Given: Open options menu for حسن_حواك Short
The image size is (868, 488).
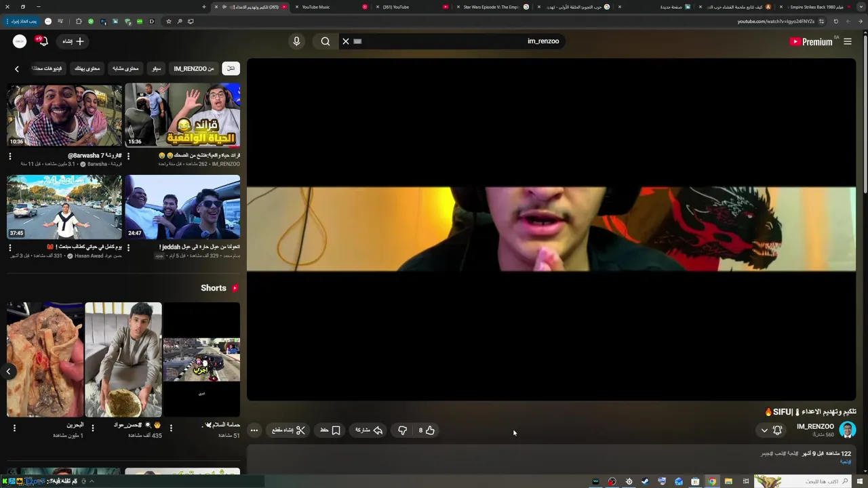Looking at the screenshot, I should [93, 428].
